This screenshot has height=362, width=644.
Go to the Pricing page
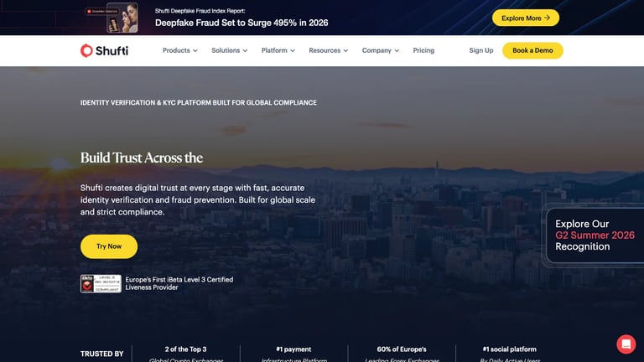pyautogui.click(x=423, y=50)
